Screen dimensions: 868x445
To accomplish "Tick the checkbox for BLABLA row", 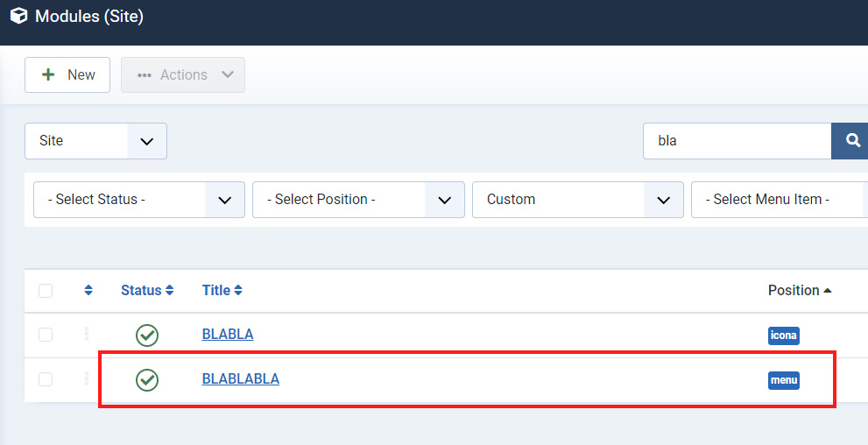I will click(46, 335).
